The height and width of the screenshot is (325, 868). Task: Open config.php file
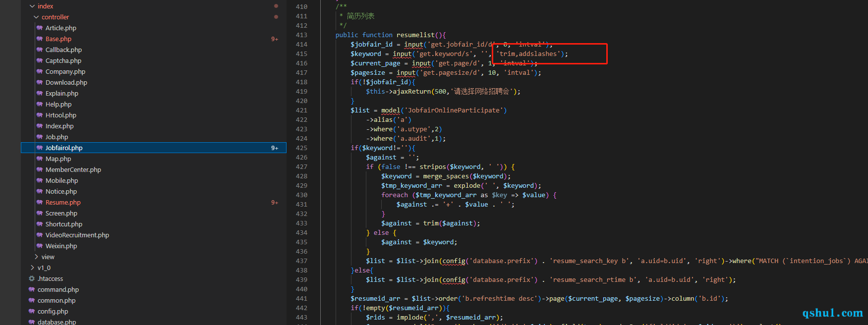click(x=53, y=311)
